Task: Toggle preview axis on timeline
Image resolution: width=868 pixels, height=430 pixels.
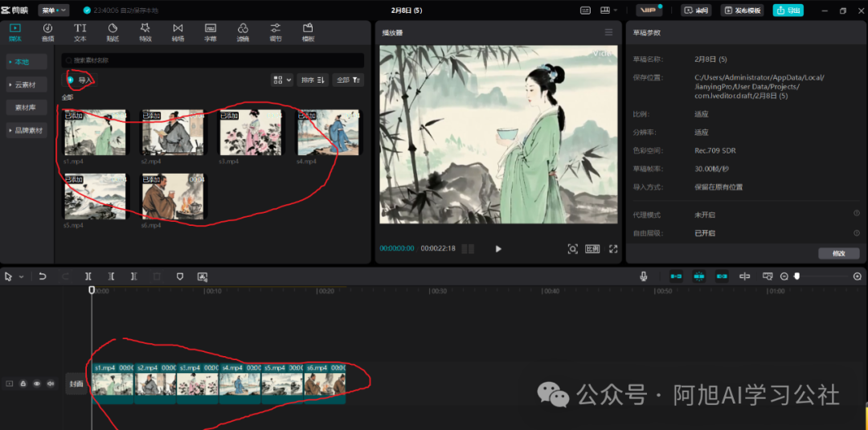Action: tap(745, 276)
